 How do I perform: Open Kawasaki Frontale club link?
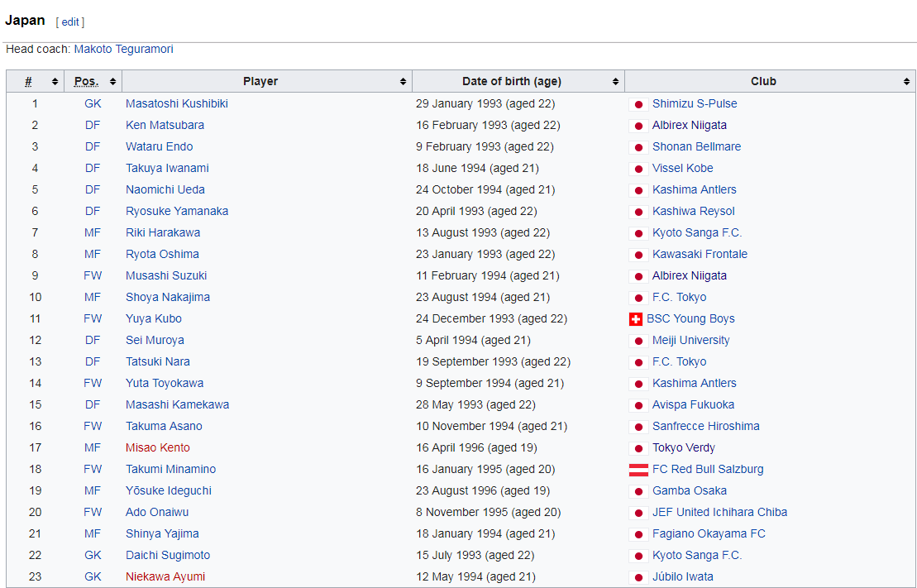tap(700, 254)
